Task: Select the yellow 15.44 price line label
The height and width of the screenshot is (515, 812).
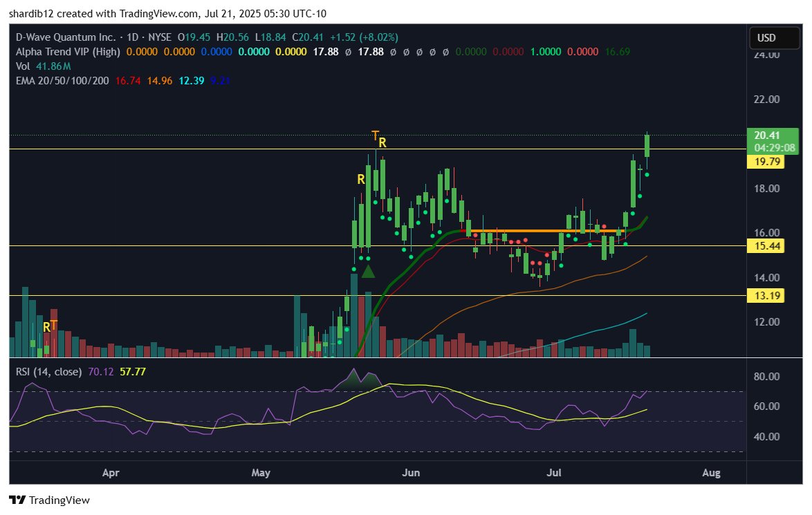Action: tap(766, 246)
